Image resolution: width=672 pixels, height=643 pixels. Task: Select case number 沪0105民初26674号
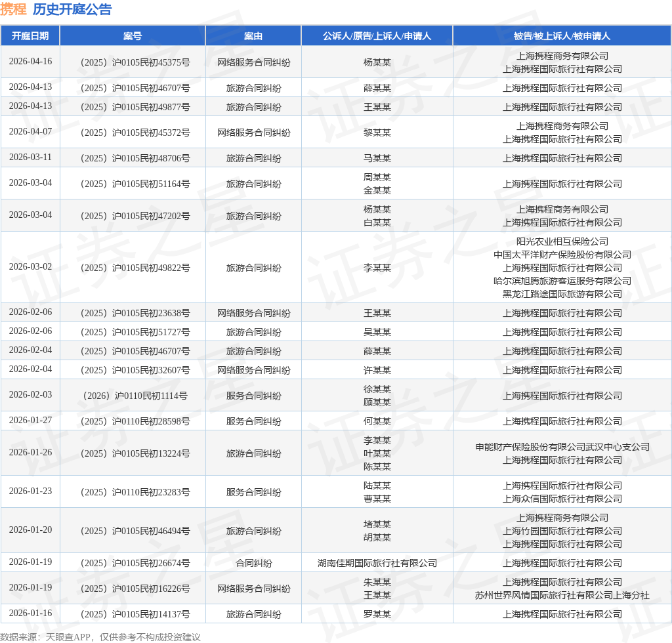point(135,564)
